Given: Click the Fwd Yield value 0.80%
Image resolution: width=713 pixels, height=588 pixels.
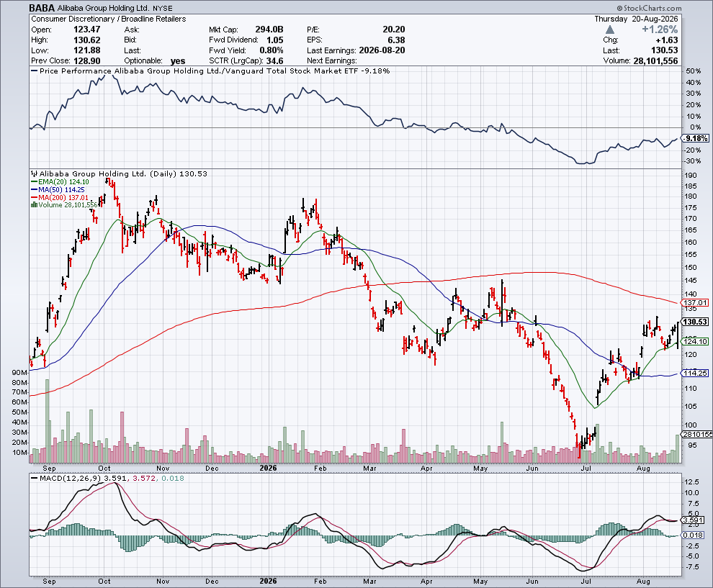Looking at the screenshot, I should [271, 50].
